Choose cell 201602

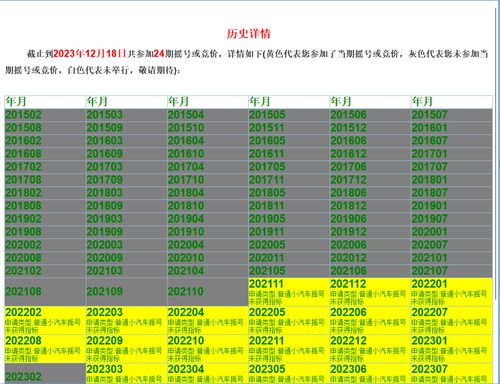45,141
